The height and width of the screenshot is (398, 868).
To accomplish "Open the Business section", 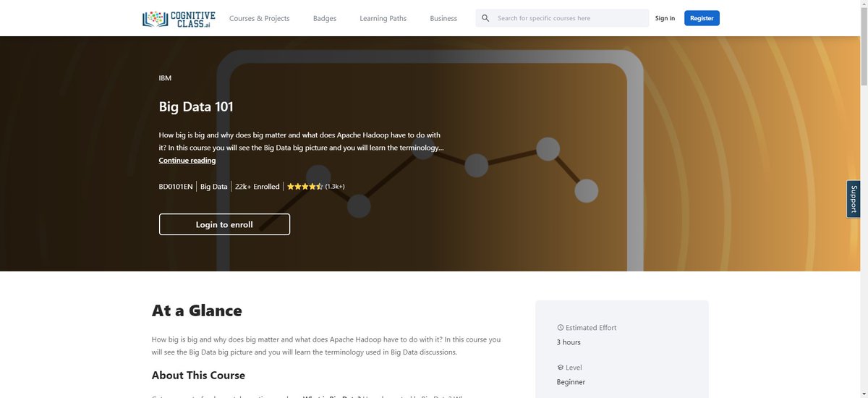I will [x=443, y=18].
